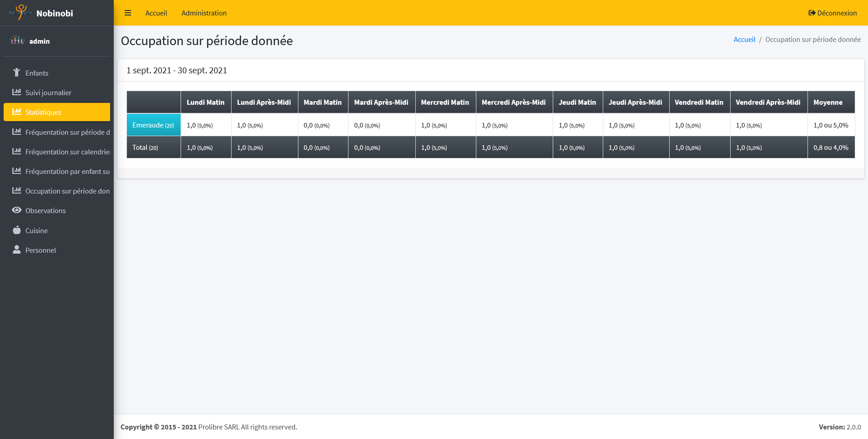The height and width of the screenshot is (439, 868).
Task: Click the 1,0 ou 5,0% average cell
Action: [x=831, y=125]
